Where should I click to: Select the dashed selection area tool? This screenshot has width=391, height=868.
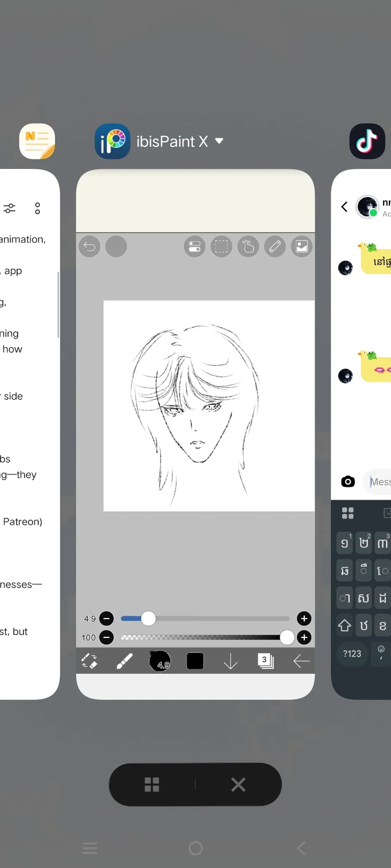[x=221, y=246]
